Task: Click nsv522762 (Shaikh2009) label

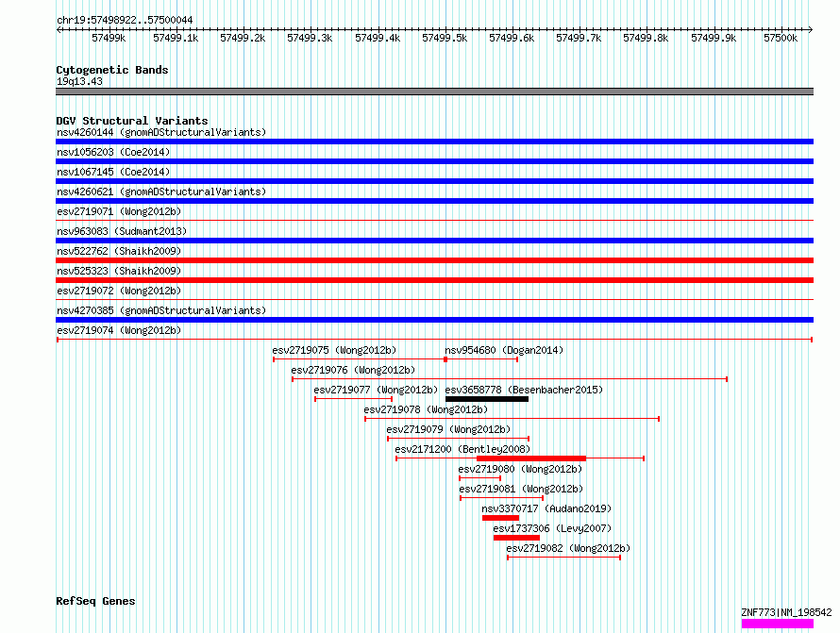Action: point(119,251)
